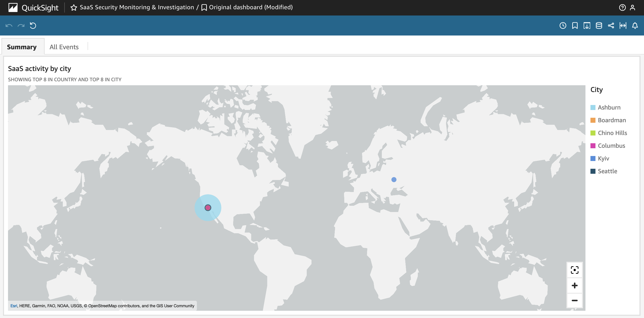Image resolution: width=644 pixels, height=318 pixels.
Task: Toggle the Kyiv city legend entry
Action: point(603,158)
